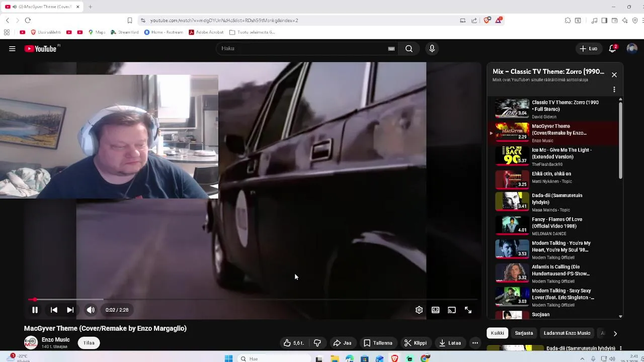
Task: Open the Tuotu selaimesta bookmarks folder
Action: tap(252, 32)
